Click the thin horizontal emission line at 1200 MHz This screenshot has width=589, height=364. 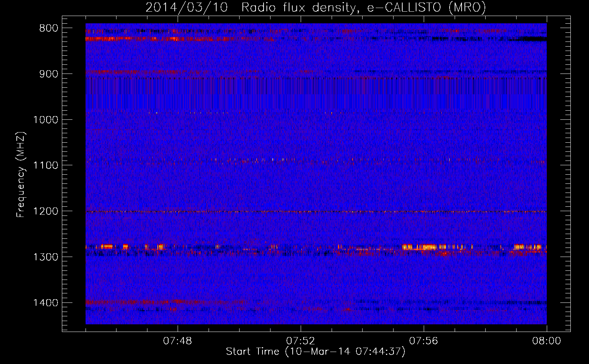coord(316,211)
